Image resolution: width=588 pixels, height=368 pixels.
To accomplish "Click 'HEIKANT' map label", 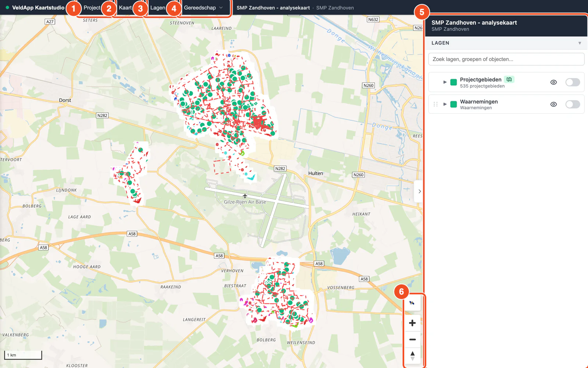I will (x=361, y=214).
